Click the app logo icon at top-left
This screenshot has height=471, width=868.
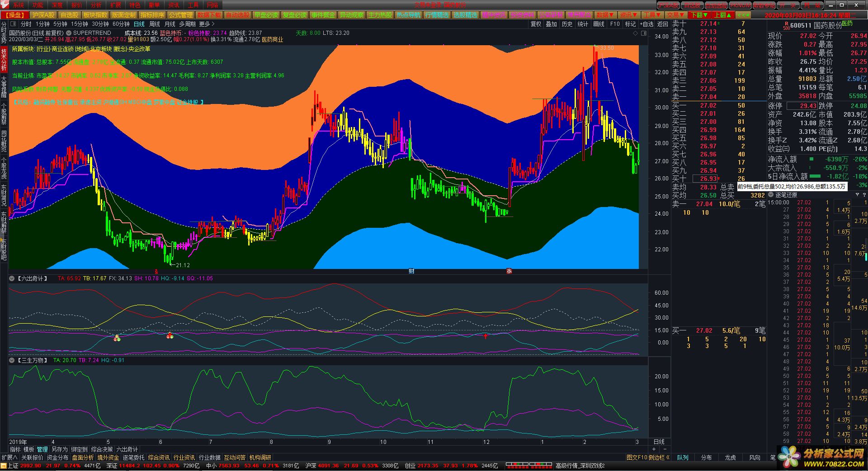coord(4,5)
